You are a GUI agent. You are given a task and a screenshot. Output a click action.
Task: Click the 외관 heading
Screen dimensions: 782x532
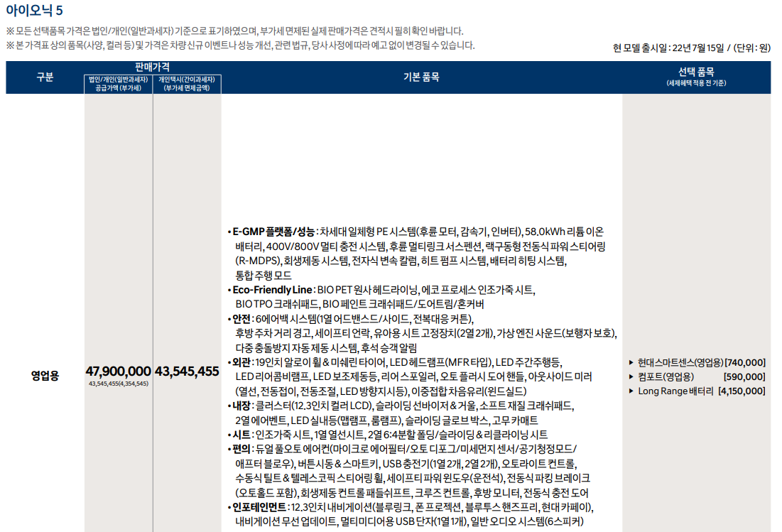tap(241, 362)
